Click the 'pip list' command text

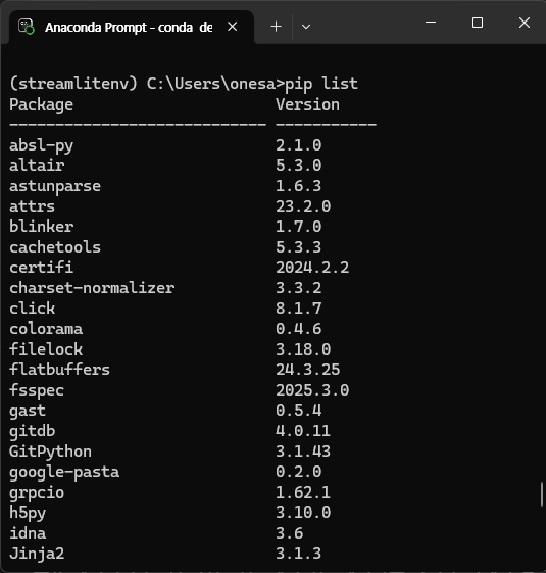tap(321, 84)
